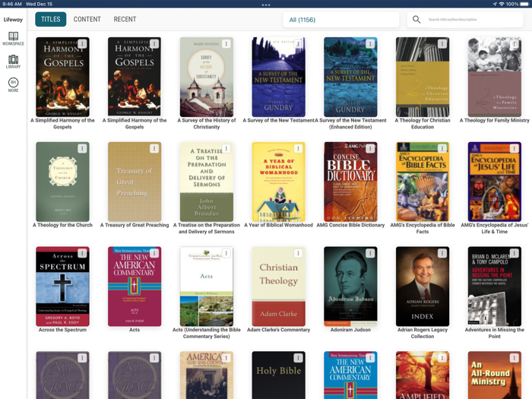Open options menu for A Theology for Family Ministry
The image size is (532, 399).
(515, 44)
